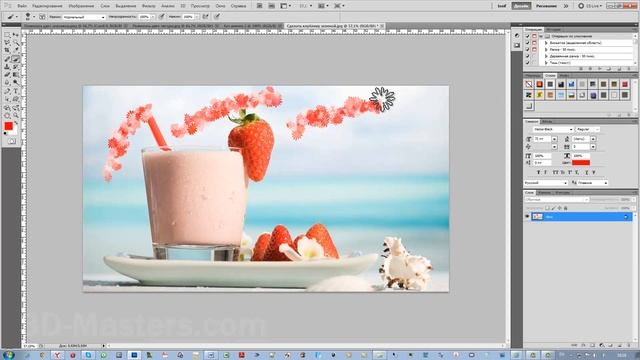Viewport: 640px width, 360px height.
Task: Open the Файл menu
Action: (x=22, y=6)
